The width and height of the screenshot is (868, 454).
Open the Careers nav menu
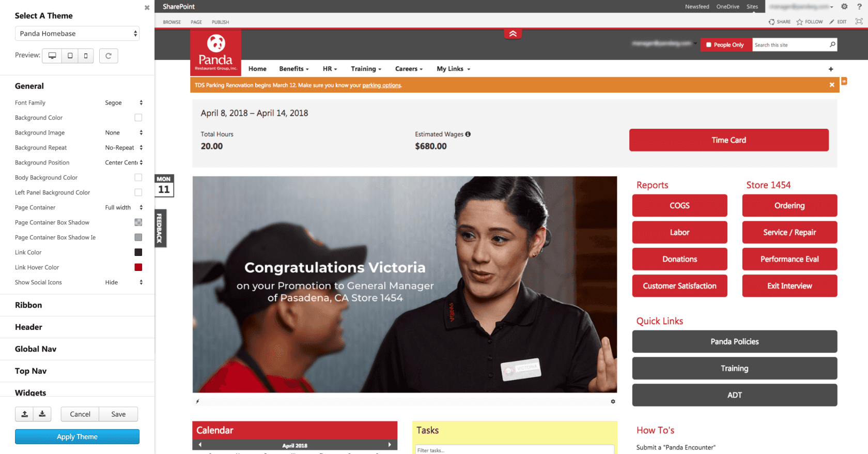point(409,69)
